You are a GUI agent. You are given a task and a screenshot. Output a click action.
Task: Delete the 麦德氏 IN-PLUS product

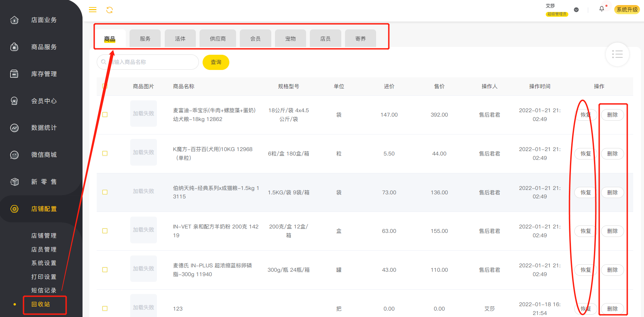(x=612, y=270)
